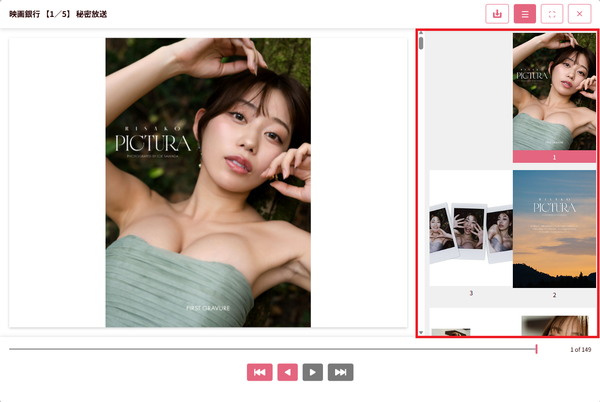Click the highlighted page number 1 label
The image size is (600, 402).
tap(554, 157)
